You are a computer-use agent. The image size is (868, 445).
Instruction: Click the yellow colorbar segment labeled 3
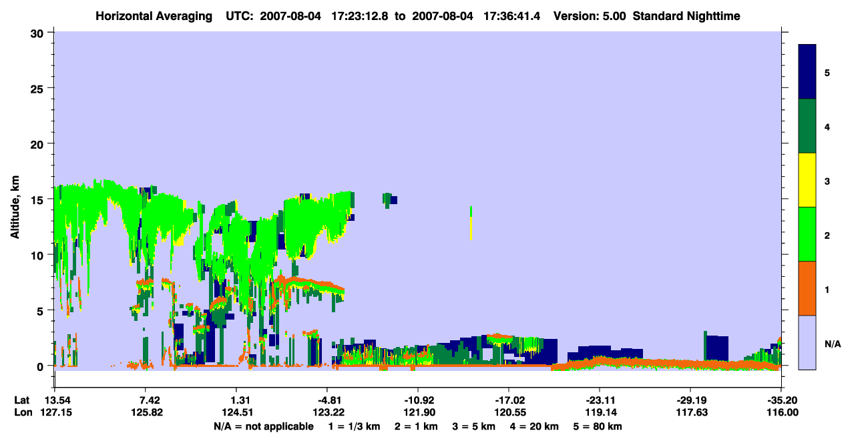tap(807, 180)
